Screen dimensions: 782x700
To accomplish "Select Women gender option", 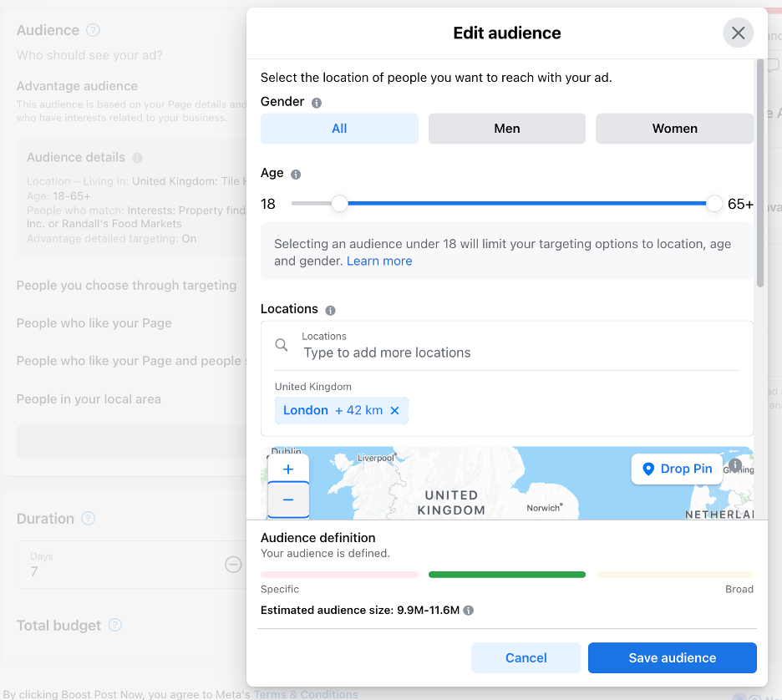I will [674, 129].
